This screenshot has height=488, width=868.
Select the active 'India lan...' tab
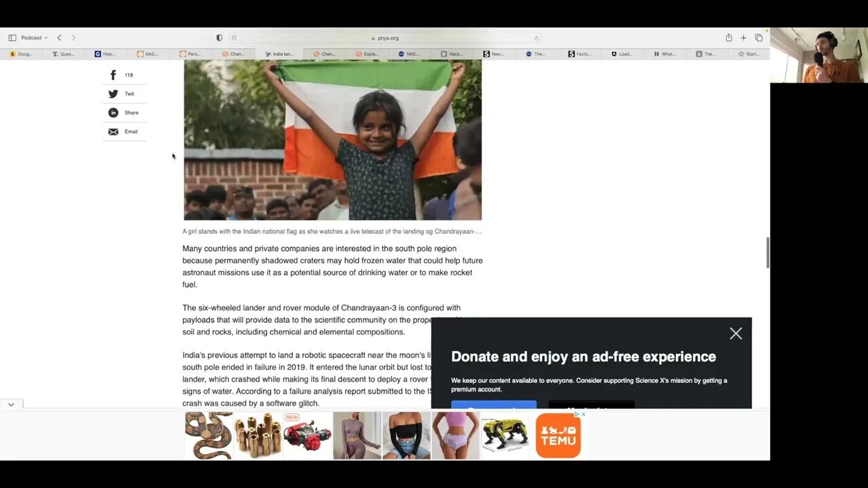[x=279, y=54]
